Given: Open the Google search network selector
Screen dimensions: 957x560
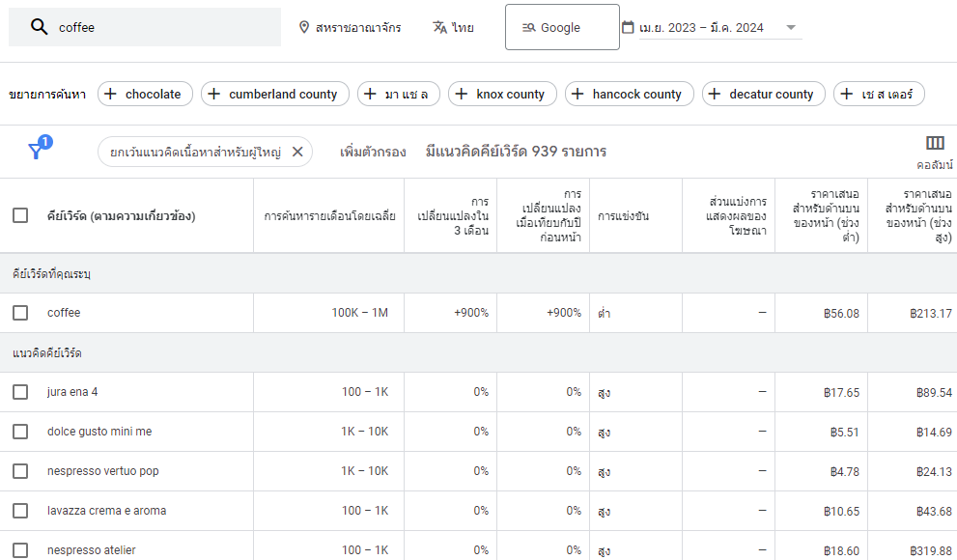Looking at the screenshot, I should (562, 27).
